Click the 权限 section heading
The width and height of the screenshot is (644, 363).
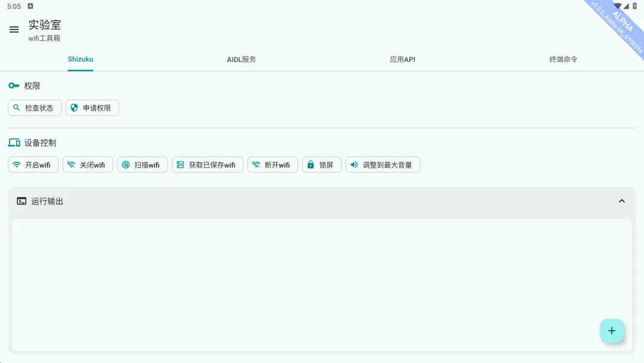click(32, 86)
